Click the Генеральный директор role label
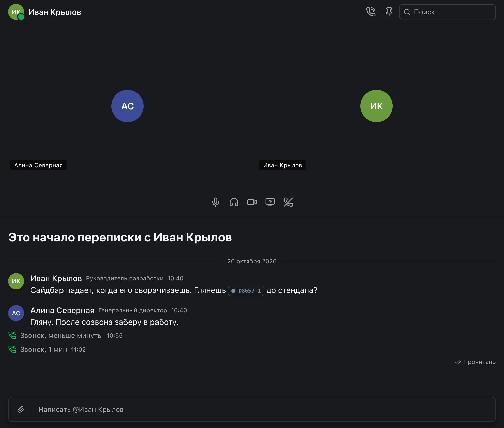Viewport: 504px width, 428px height. (x=133, y=310)
